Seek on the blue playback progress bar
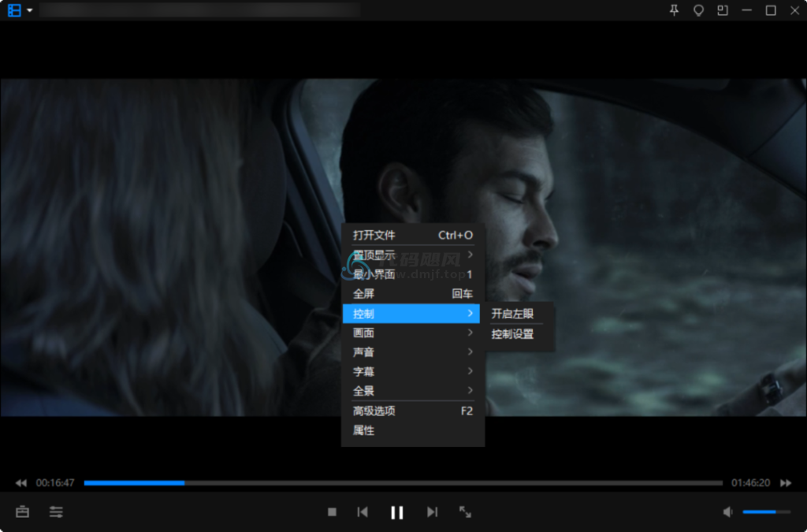This screenshot has height=532, width=807. point(403,482)
